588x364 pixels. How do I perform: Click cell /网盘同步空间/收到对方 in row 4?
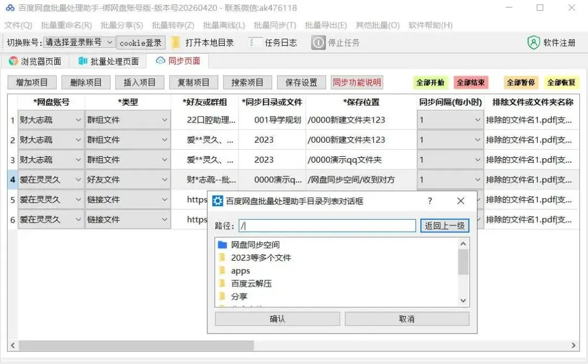coord(361,180)
